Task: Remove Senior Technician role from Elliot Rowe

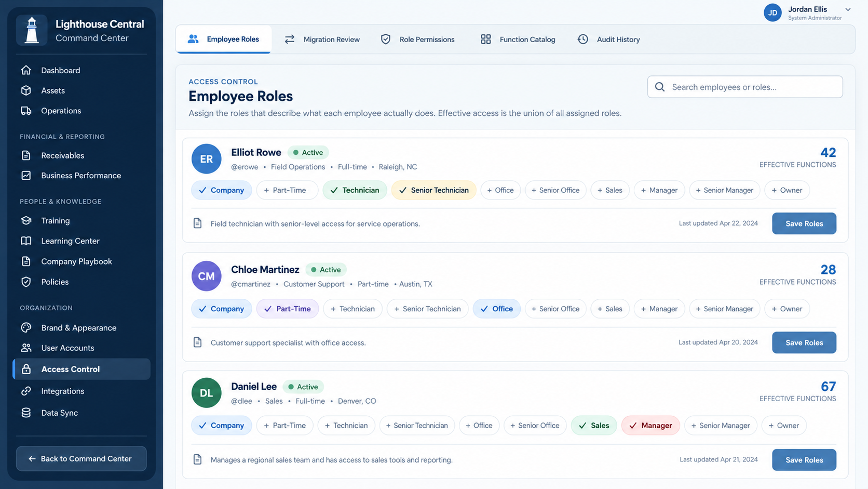Action: (433, 190)
